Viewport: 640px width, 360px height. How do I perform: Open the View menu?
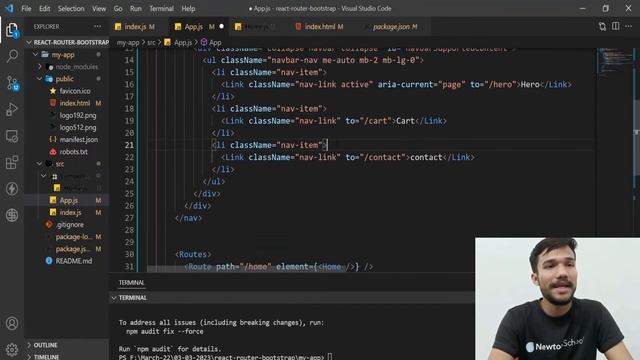pos(99,9)
